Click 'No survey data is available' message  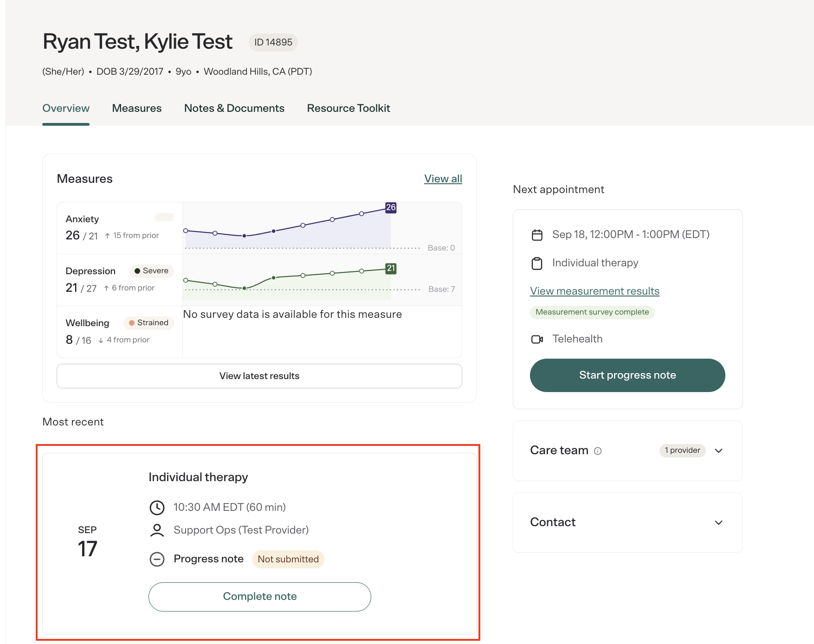point(292,315)
